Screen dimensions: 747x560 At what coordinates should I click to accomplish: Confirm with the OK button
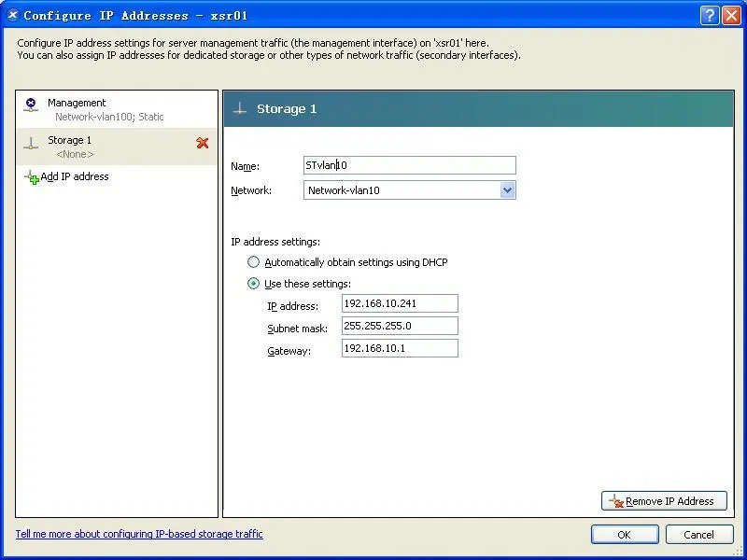[625, 534]
